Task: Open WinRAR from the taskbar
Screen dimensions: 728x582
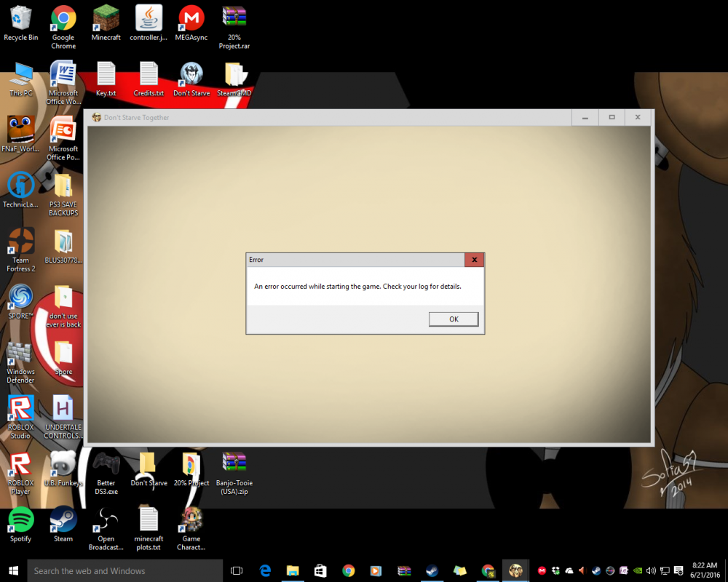Action: point(404,570)
